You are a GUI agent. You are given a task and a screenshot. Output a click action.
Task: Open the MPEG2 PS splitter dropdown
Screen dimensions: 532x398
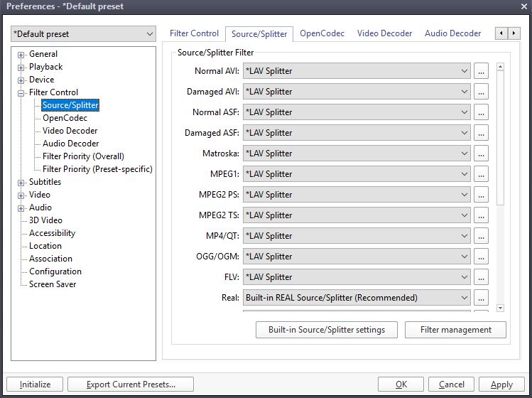tap(357, 195)
